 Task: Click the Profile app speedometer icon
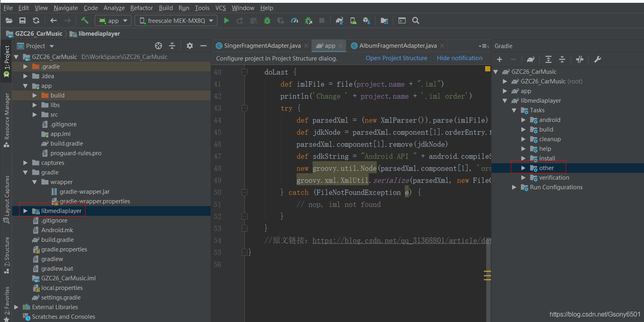(295, 20)
